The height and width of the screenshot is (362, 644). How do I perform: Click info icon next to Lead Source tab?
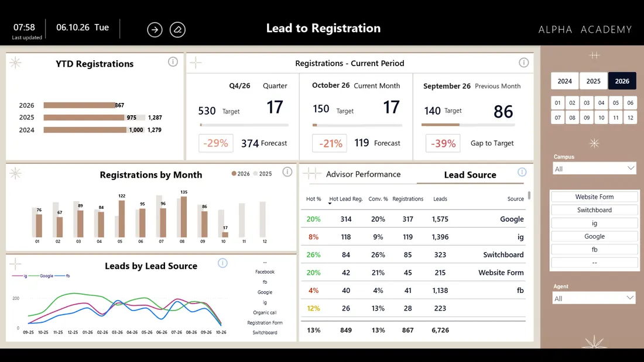tap(522, 172)
